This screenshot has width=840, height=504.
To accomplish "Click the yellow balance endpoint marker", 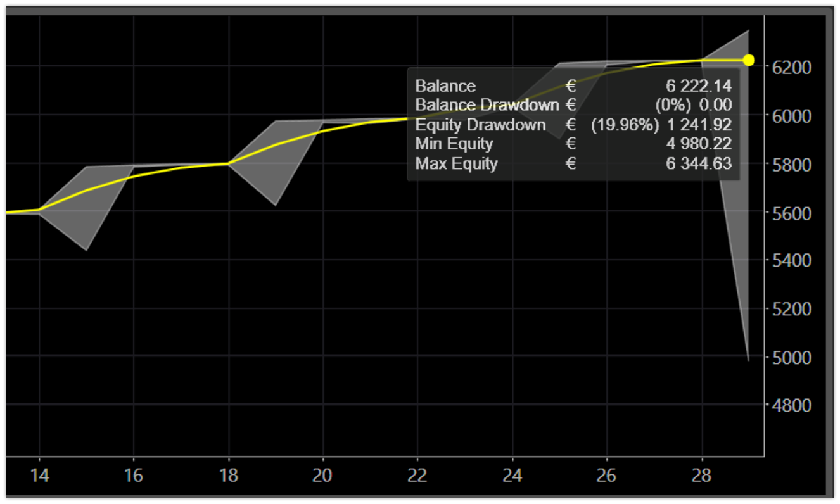I will point(749,60).
